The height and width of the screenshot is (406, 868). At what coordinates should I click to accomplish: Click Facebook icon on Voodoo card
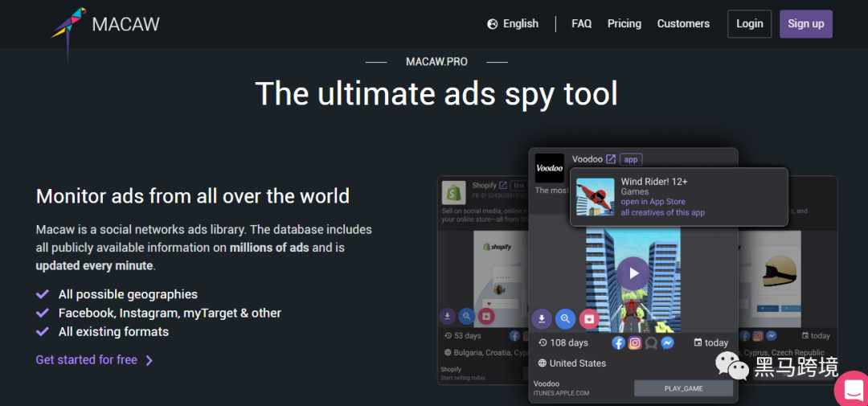tap(618, 342)
